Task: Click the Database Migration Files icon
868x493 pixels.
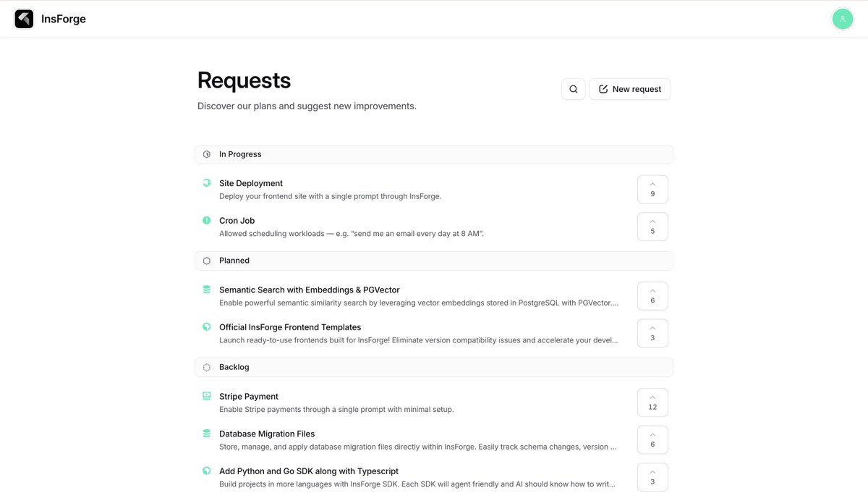Action: click(207, 434)
